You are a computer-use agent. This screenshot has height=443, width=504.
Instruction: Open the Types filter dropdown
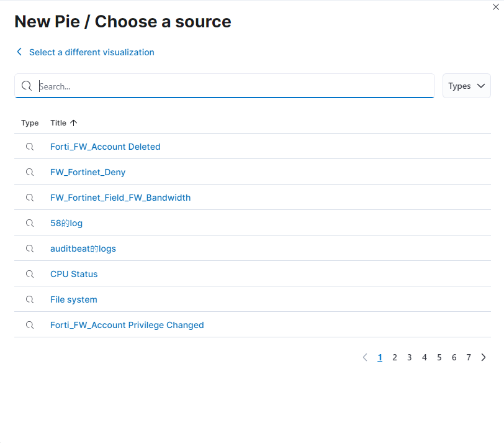[x=466, y=86]
